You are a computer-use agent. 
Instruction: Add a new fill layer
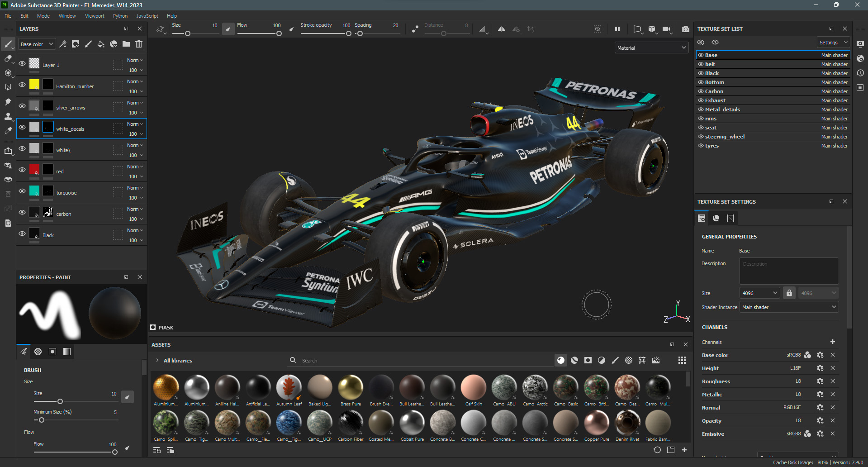[101, 44]
